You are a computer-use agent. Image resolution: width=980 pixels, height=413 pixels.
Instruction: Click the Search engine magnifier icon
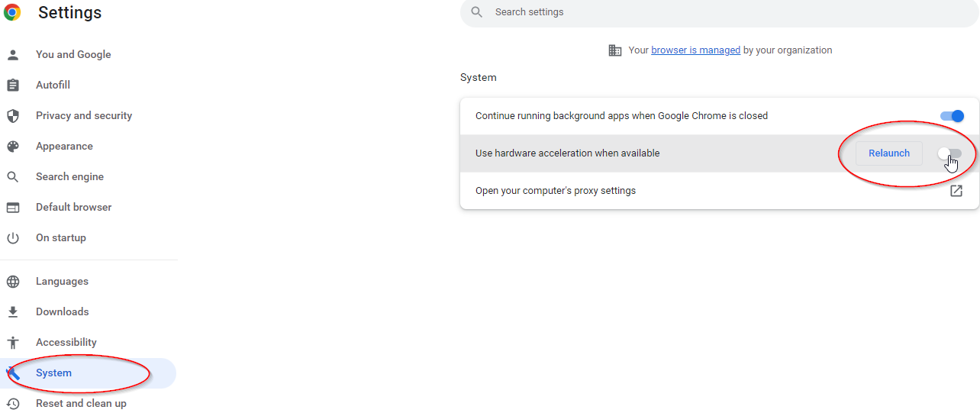13,177
